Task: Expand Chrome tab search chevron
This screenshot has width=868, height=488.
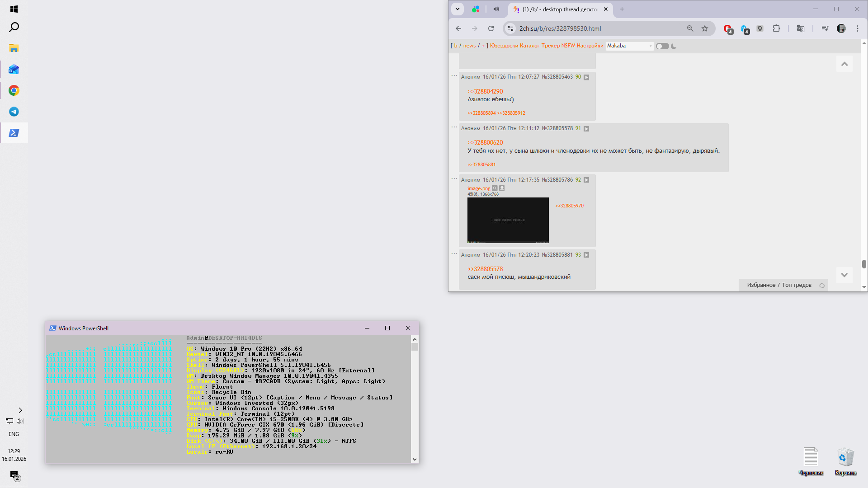Action: click(x=458, y=9)
